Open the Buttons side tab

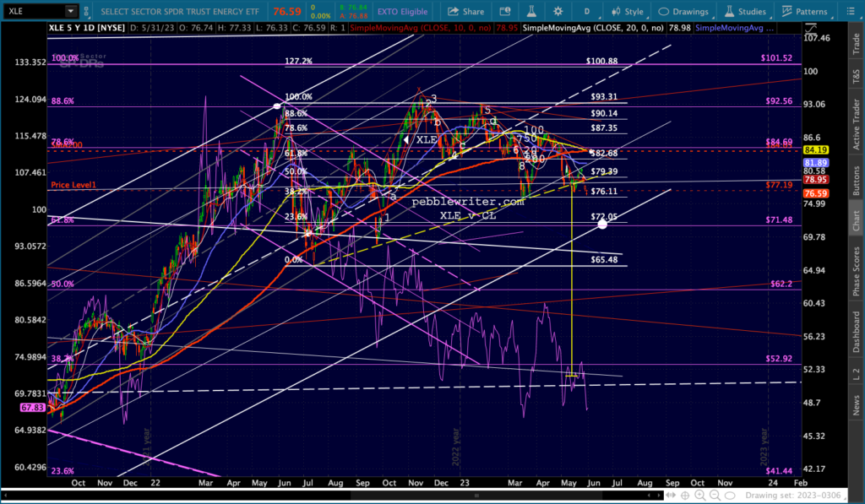tap(857, 181)
